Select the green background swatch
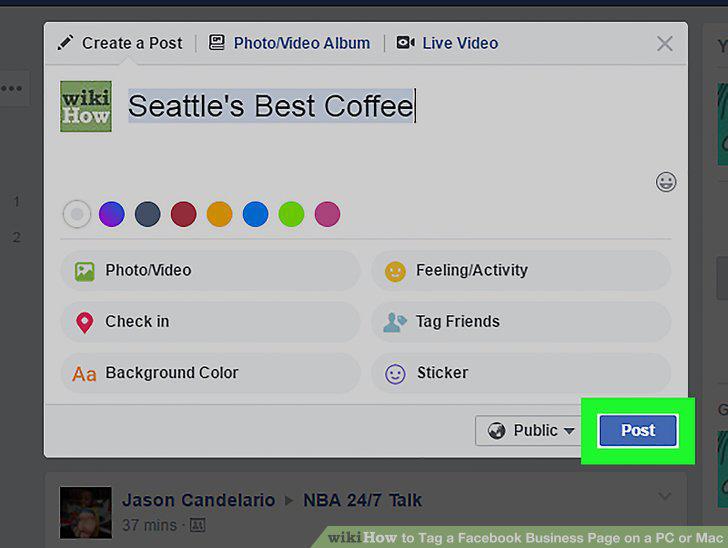Image resolution: width=728 pixels, height=548 pixels. point(291,214)
